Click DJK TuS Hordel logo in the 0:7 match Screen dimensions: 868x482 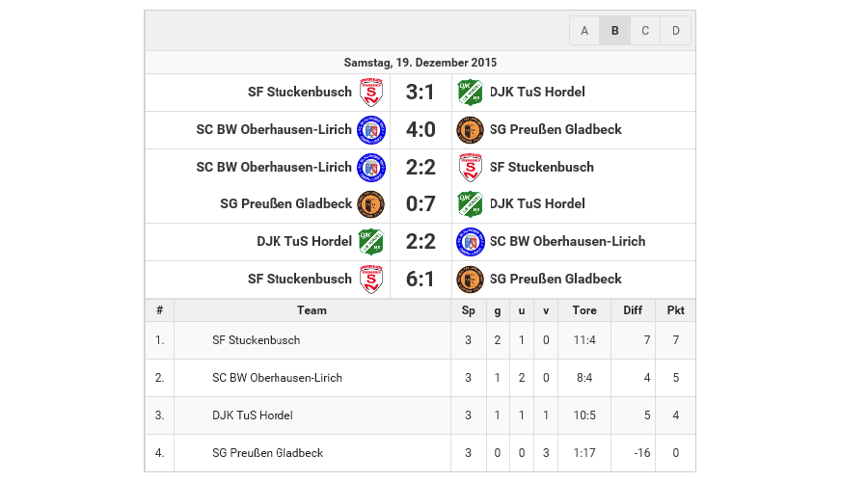click(x=470, y=204)
